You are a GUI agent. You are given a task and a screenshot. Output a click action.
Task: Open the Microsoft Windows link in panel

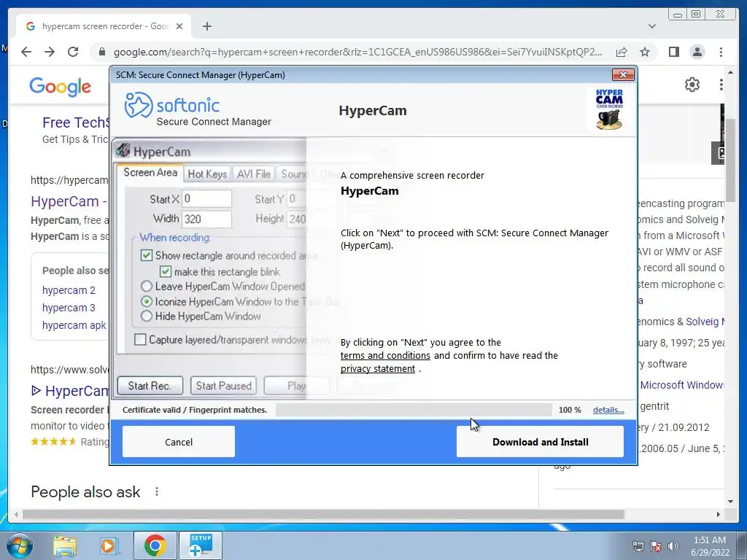click(682, 385)
